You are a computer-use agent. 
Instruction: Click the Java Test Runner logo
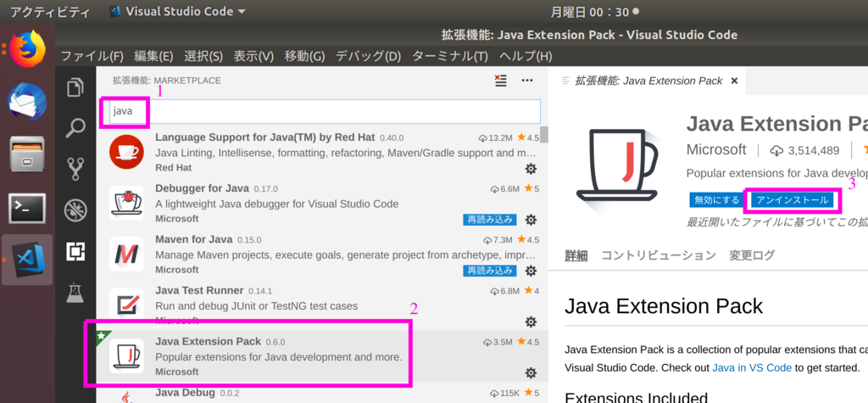click(127, 305)
